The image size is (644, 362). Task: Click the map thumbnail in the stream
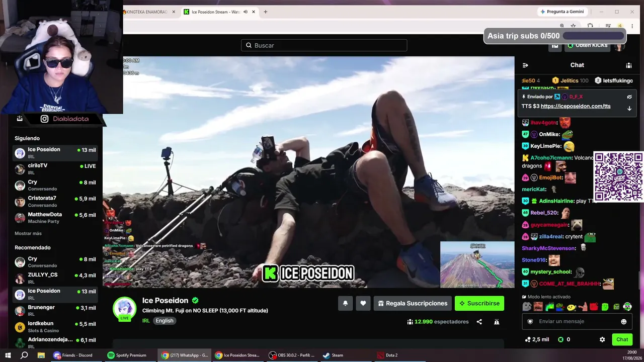(x=477, y=264)
